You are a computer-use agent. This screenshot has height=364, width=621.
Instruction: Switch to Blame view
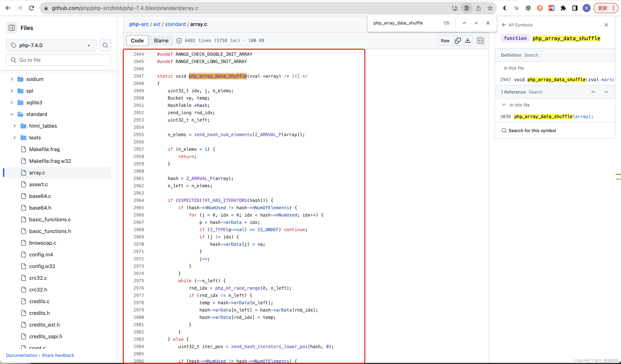[161, 41]
